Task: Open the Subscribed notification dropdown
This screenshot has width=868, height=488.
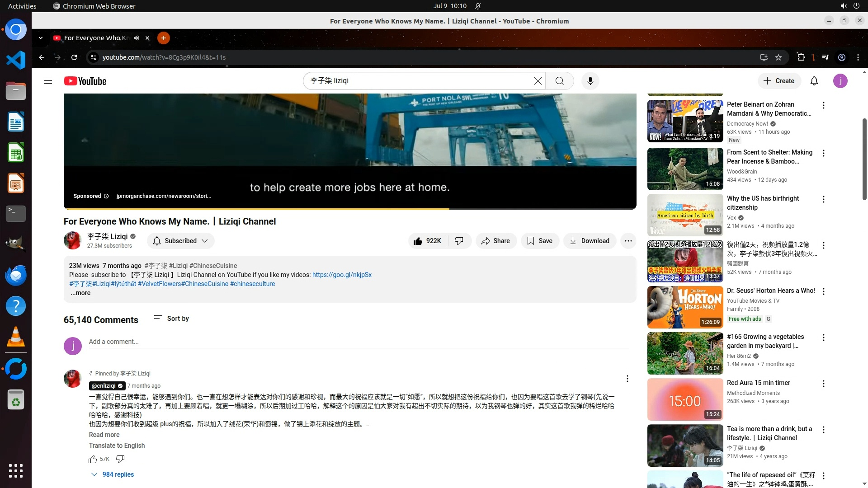Action: click(x=180, y=241)
